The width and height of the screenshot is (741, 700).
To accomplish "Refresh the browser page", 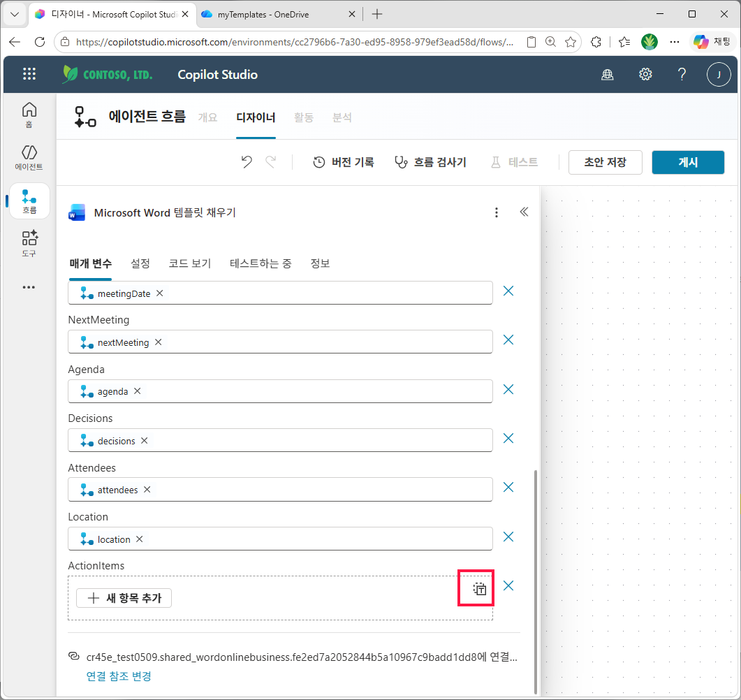I will click(x=40, y=42).
